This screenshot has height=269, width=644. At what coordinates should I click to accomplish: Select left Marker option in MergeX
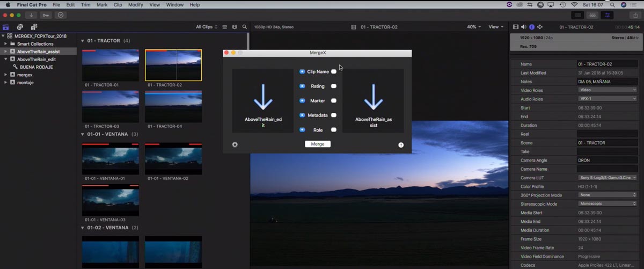pos(302,100)
